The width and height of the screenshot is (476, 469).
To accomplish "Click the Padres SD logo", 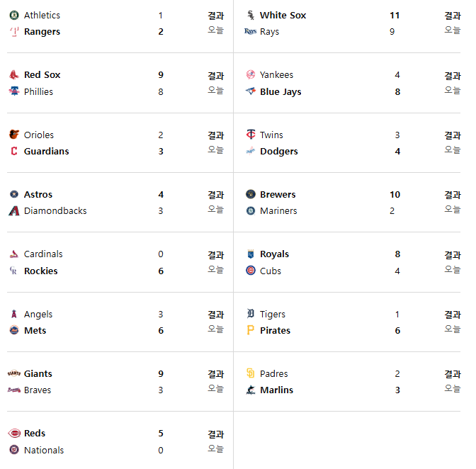I will pyautogui.click(x=251, y=373).
